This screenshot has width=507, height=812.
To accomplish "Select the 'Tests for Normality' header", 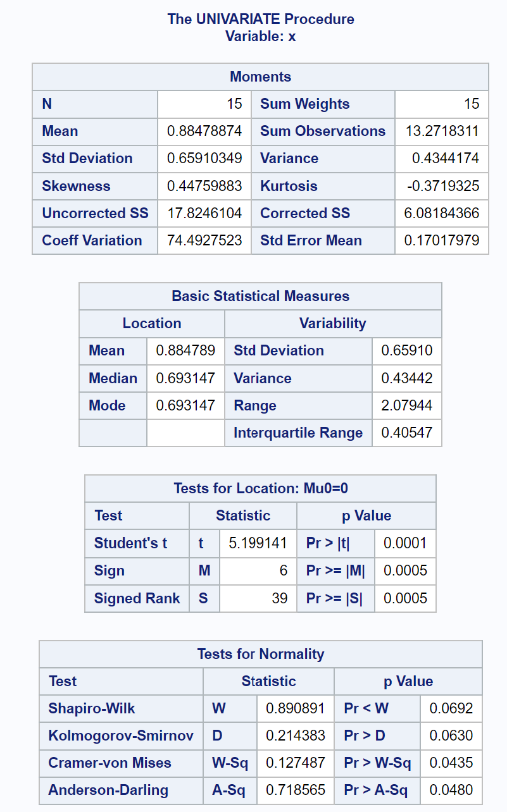I will (261, 655).
